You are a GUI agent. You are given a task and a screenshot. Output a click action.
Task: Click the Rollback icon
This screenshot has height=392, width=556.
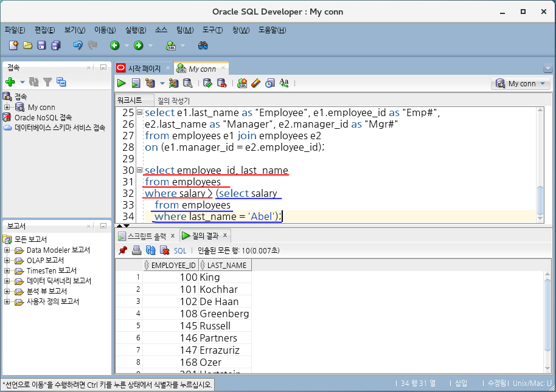click(221, 83)
